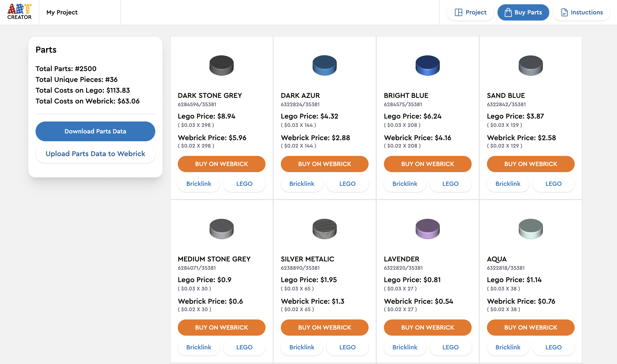Viewport: 617px width, 364px height.
Task: Open Bricklink for Dark Stone Grey
Action: click(x=199, y=184)
